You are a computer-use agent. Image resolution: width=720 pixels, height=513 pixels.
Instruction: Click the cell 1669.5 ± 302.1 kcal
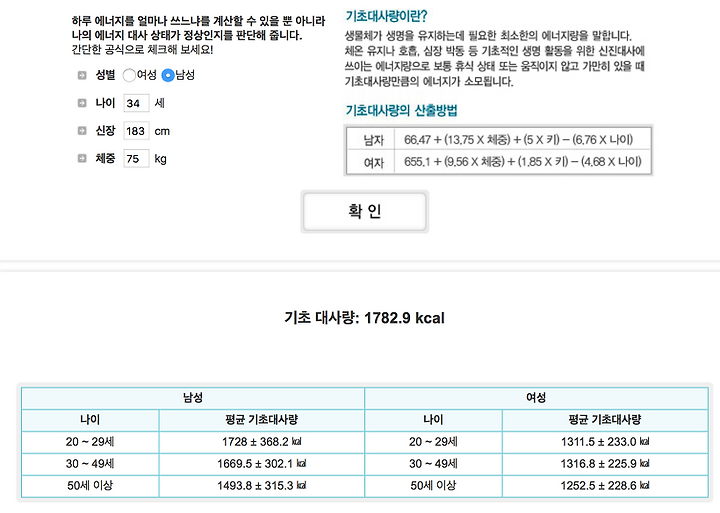tap(262, 464)
